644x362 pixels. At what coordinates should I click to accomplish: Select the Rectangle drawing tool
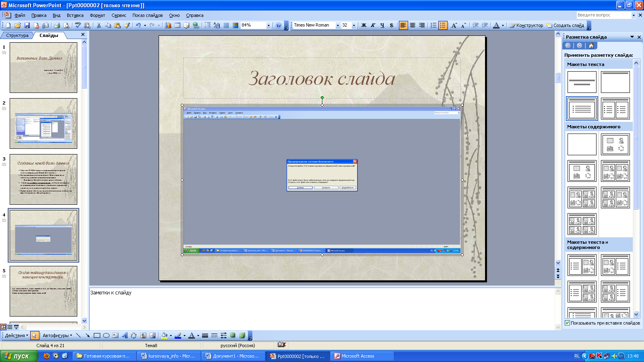coord(97,335)
